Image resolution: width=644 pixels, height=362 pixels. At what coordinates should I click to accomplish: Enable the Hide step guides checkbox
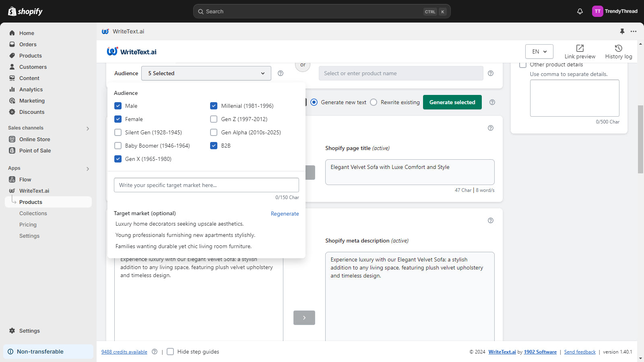tap(170, 352)
